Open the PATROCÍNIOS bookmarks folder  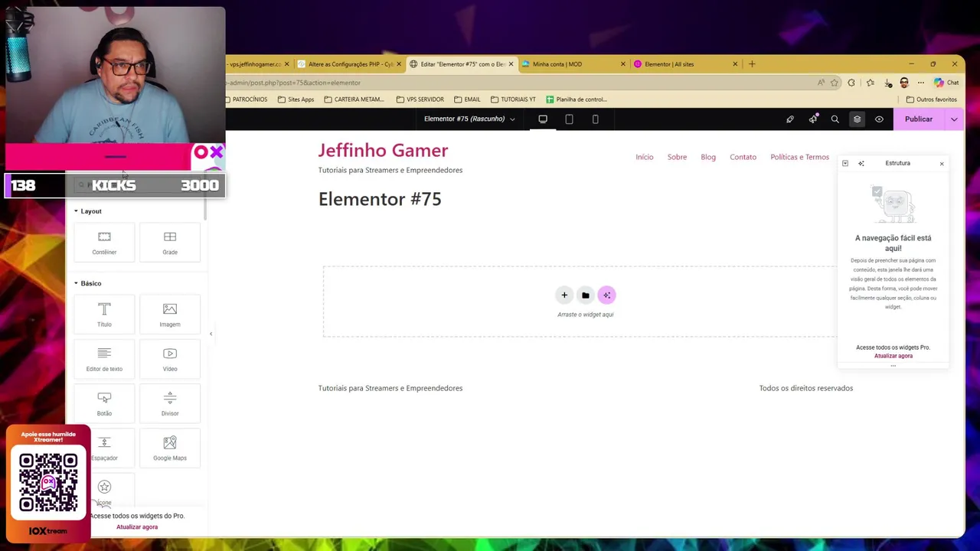247,99
